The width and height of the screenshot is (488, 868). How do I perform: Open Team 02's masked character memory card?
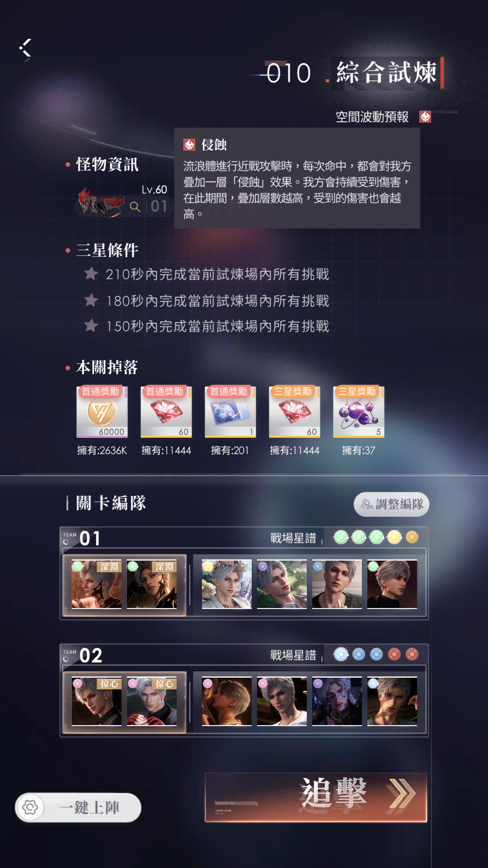point(337,701)
